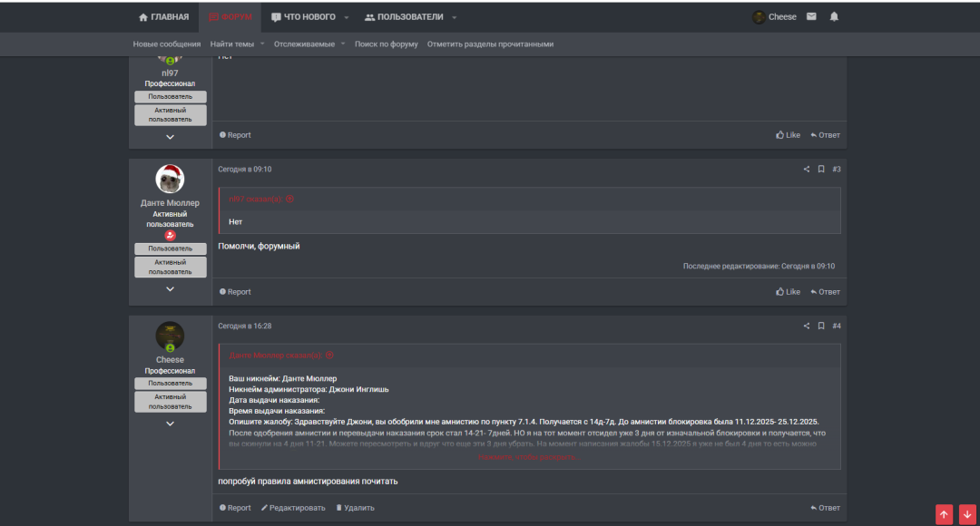Click red scroll-to-bottom arrow button

[967, 514]
